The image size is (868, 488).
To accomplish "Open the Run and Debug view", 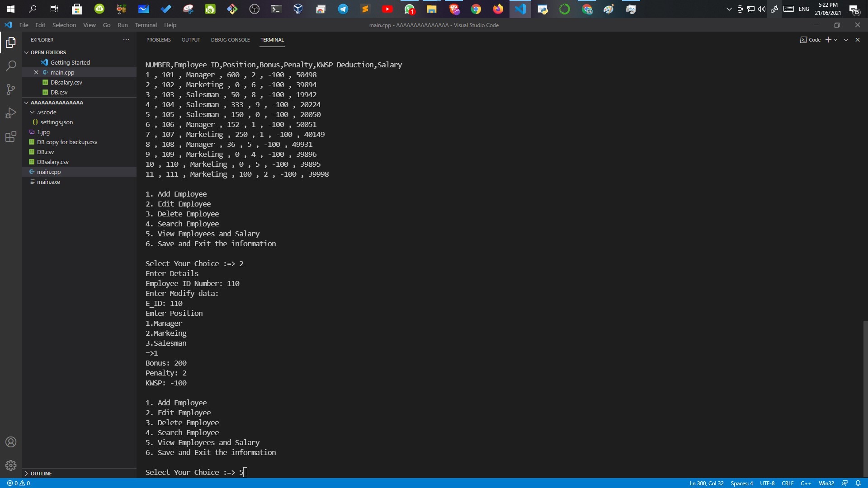I will click(11, 113).
